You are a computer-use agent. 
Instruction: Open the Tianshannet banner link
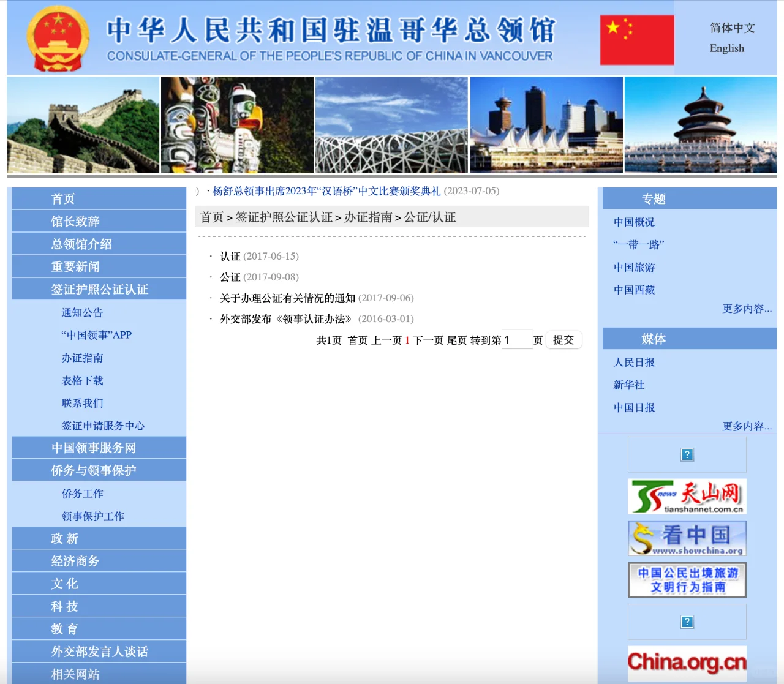point(687,496)
